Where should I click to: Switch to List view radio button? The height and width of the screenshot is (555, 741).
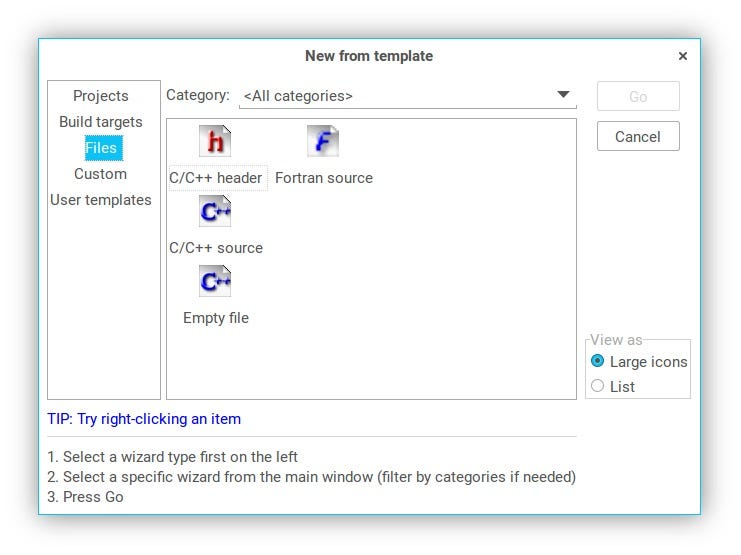[597, 386]
